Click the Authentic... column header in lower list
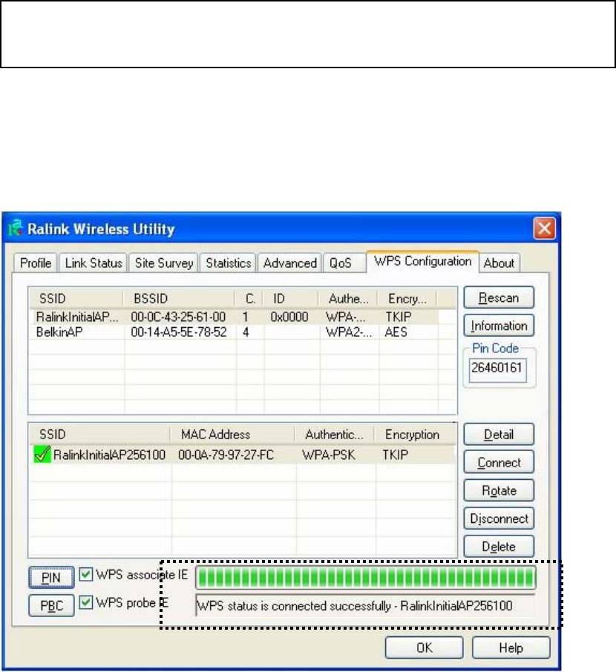The width and height of the screenshot is (616, 672). point(334,435)
